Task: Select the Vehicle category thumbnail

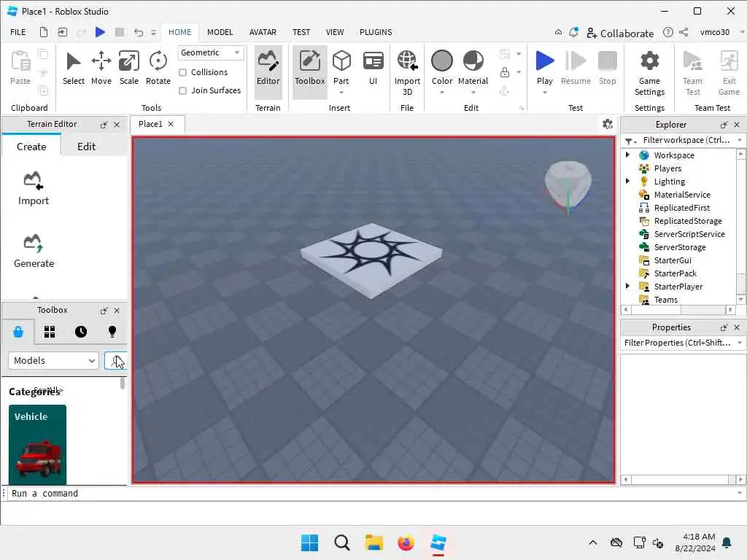Action: click(37, 444)
